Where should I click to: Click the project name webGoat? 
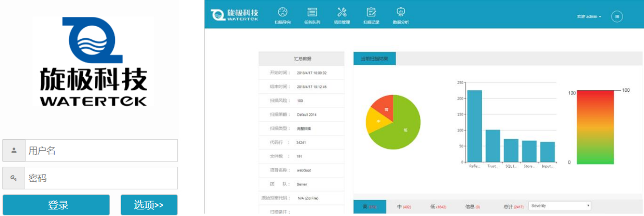pos(304,171)
